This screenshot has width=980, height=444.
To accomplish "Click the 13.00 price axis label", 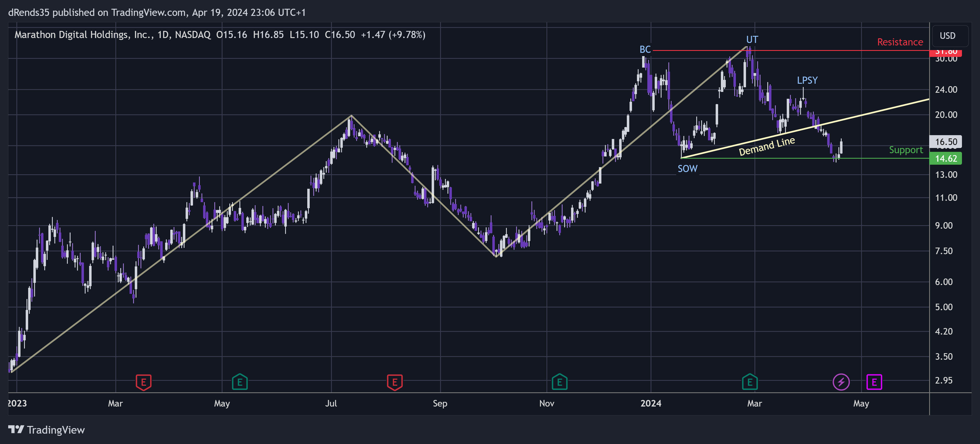I will point(946,175).
